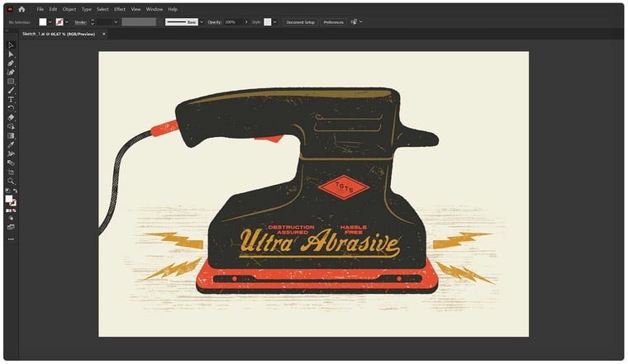Swap fill and stroke colors
This screenshot has width=628, height=364.
click(15, 191)
